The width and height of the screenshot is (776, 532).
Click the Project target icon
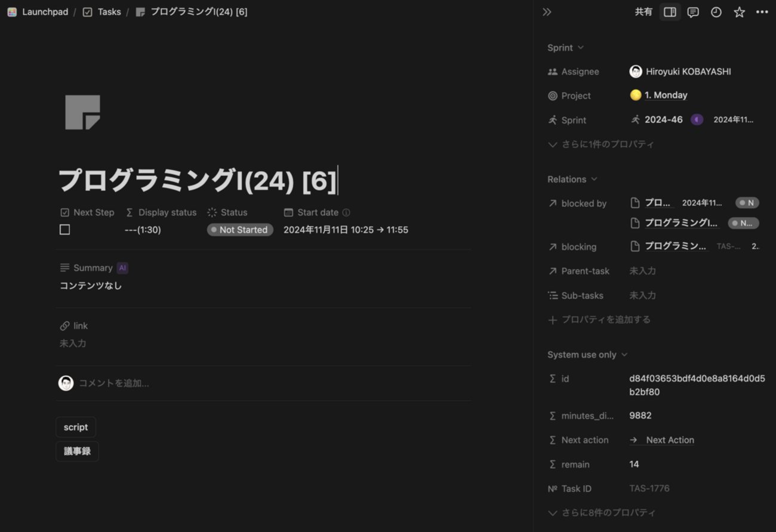pos(553,95)
